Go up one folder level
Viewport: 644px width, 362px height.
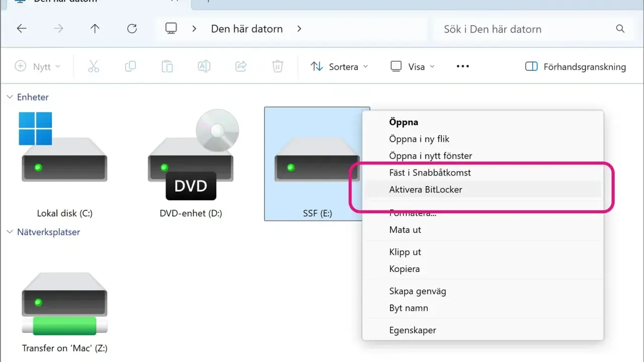[95, 29]
